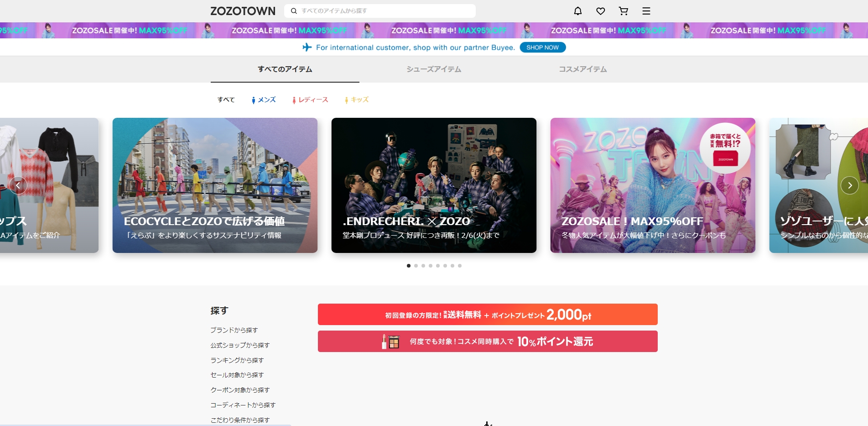
Task: Open the ZOZOSALE MAX95%OFF carousel card
Action: click(653, 185)
